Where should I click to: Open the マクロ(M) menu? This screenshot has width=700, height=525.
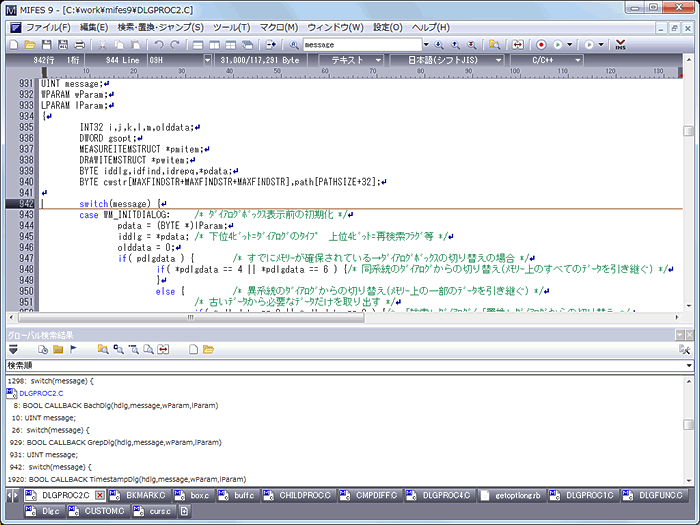(284, 26)
